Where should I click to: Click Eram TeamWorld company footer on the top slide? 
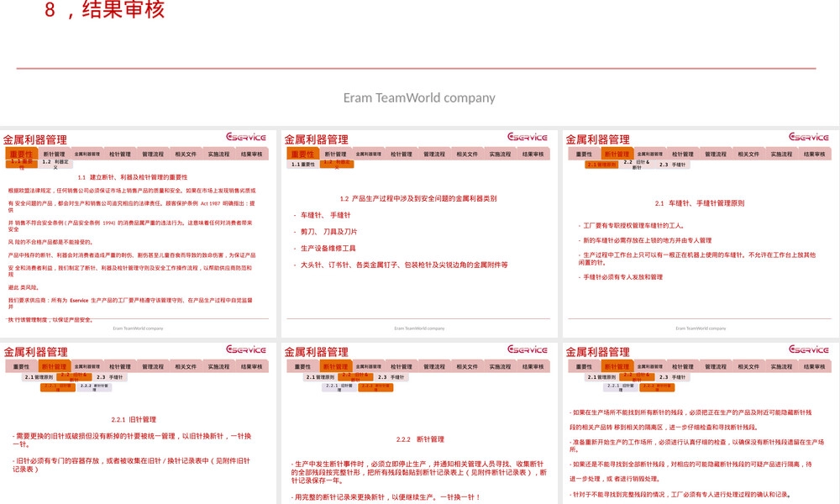click(419, 98)
